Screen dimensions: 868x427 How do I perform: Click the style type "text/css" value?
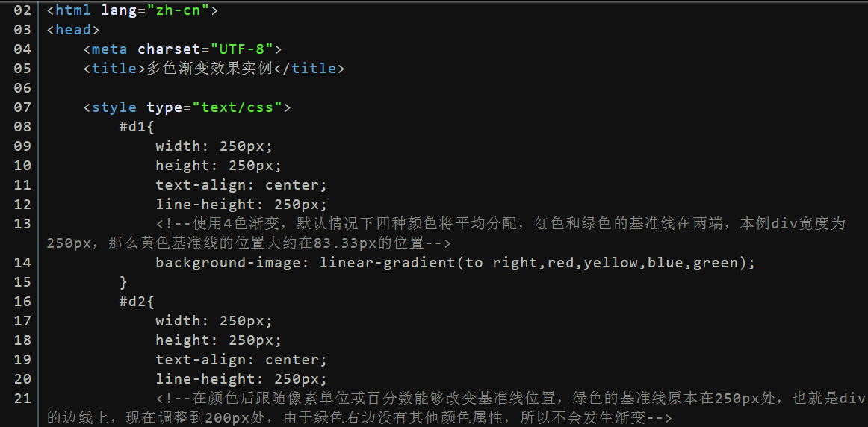tap(238, 107)
